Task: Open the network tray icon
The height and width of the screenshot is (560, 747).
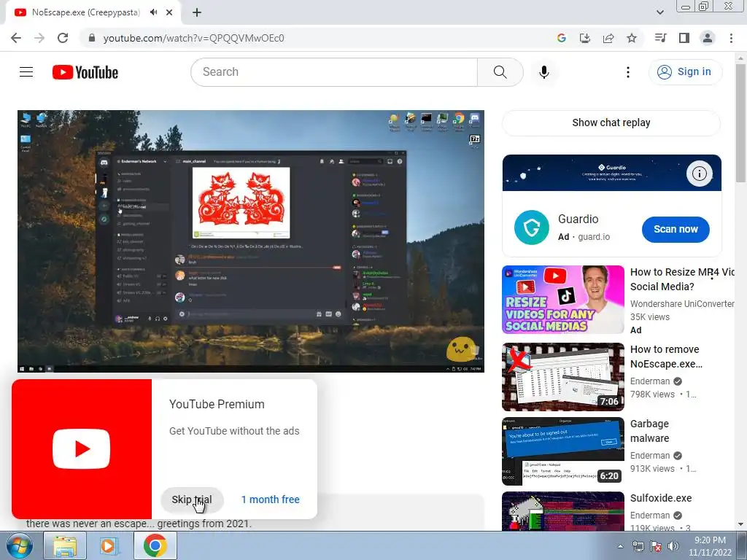Action: [x=638, y=546]
